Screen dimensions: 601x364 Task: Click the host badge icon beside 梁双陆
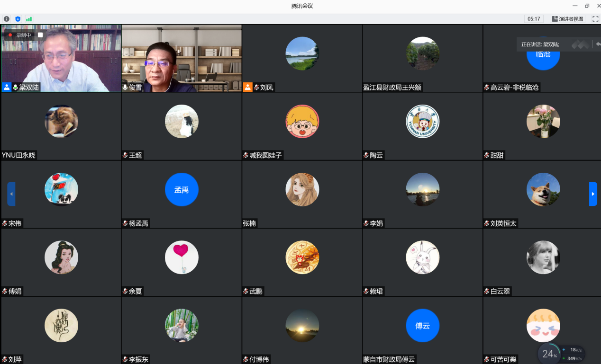[x=7, y=87]
